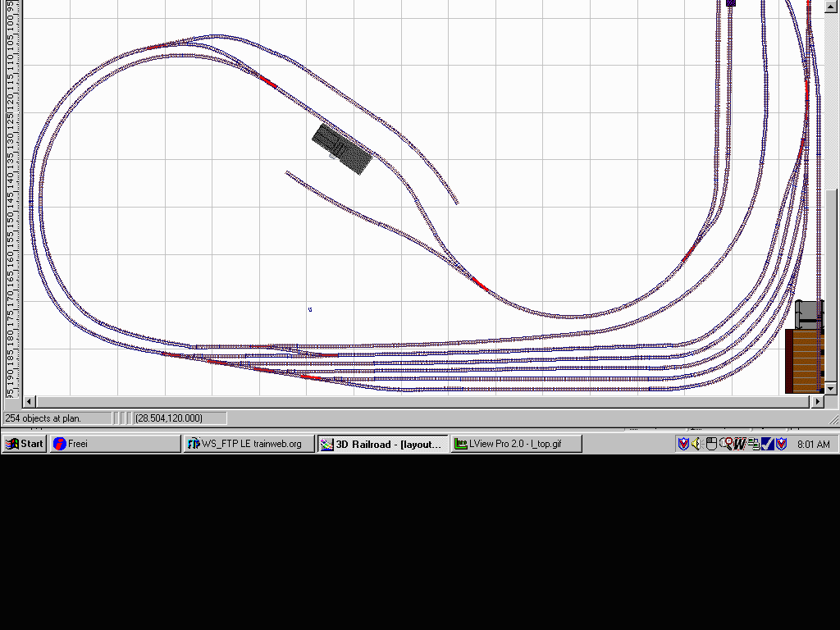Click the red W tray icon

point(739,444)
